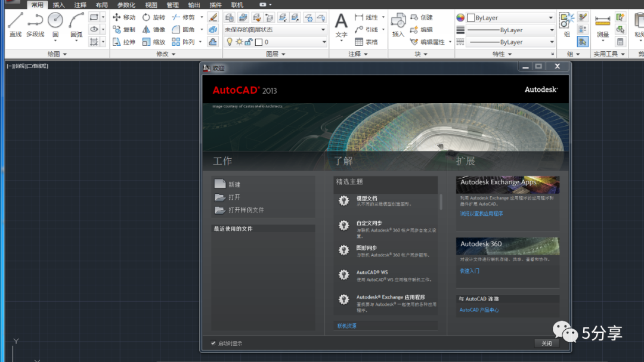Open the 未保存的图层状态 layer state dropdown

tap(275, 30)
